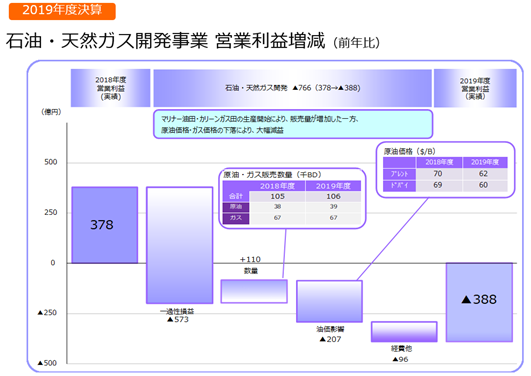Click the 2019年度 column header in price table
The image size is (531, 376).
[x=485, y=162]
